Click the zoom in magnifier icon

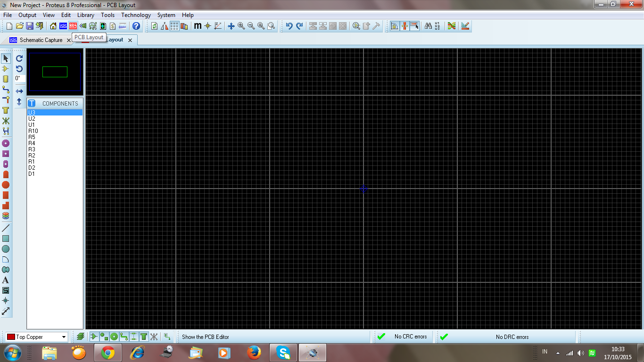pyautogui.click(x=241, y=26)
